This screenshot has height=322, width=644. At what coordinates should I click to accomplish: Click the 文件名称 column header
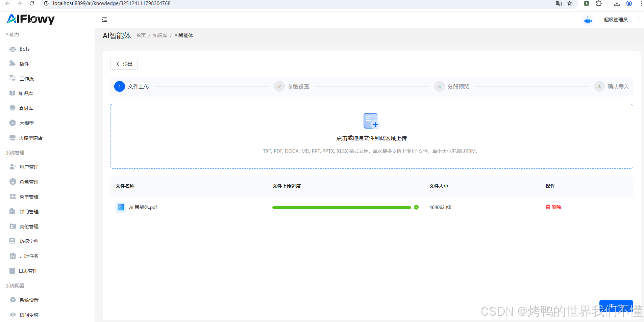(125, 186)
